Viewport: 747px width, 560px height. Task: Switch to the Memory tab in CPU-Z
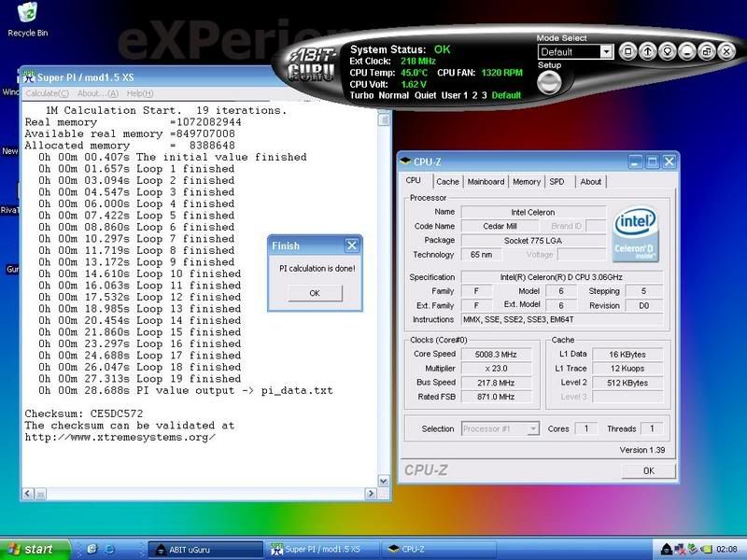(527, 181)
